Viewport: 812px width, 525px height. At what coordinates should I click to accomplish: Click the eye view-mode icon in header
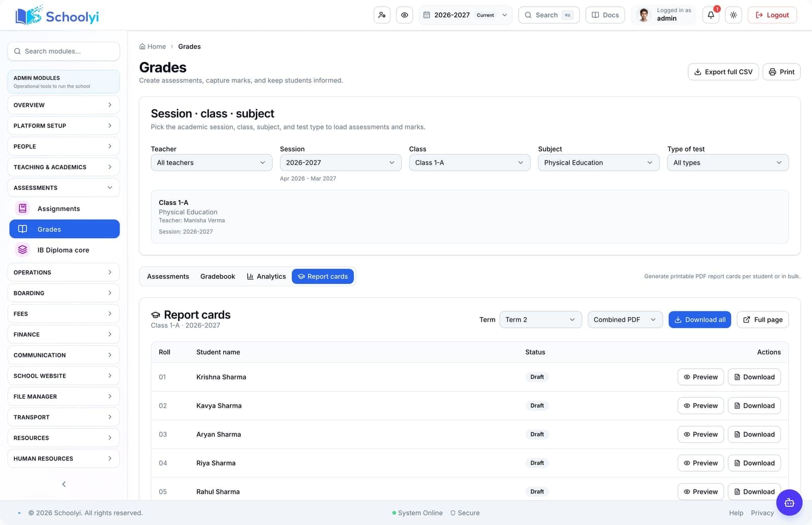404,15
